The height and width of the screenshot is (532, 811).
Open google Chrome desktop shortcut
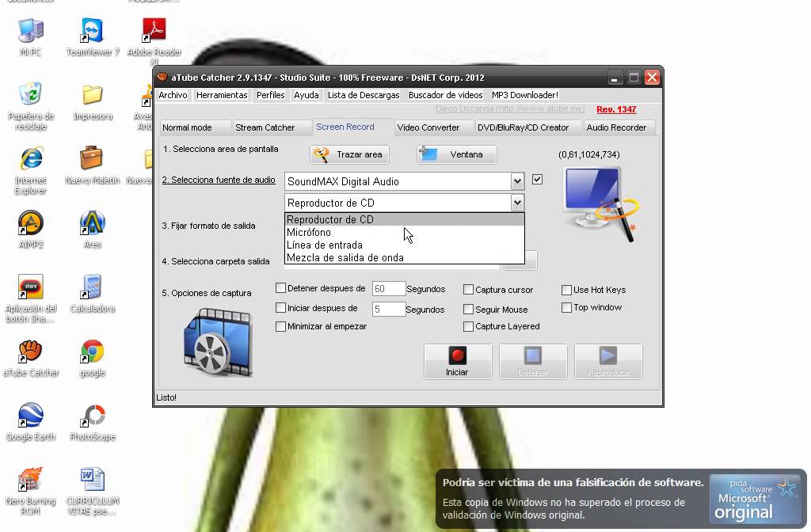93,358
